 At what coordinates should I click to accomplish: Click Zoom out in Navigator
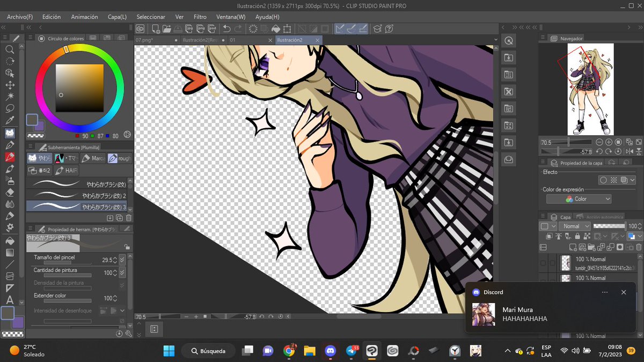point(599,143)
